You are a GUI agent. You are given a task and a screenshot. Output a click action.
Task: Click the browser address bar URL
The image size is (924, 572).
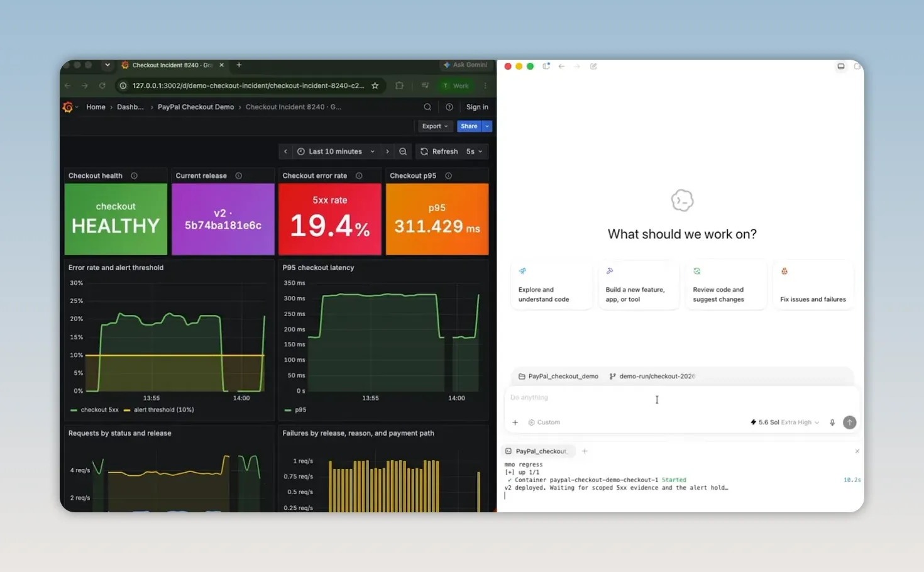click(248, 85)
